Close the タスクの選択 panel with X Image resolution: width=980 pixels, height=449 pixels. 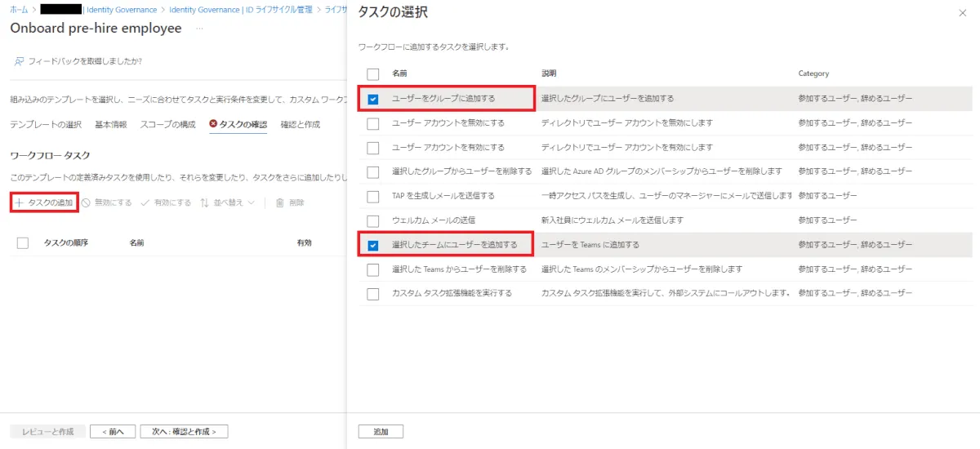[961, 13]
